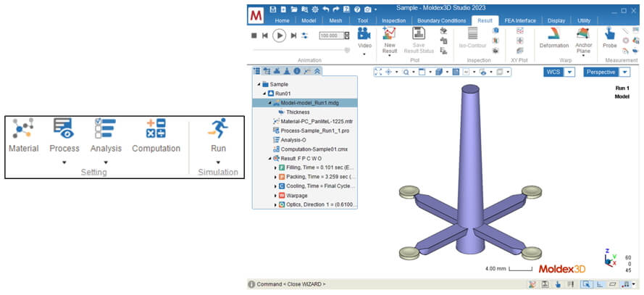644x295 pixels.
Task: Step animation to previous frame
Action: pos(265,36)
